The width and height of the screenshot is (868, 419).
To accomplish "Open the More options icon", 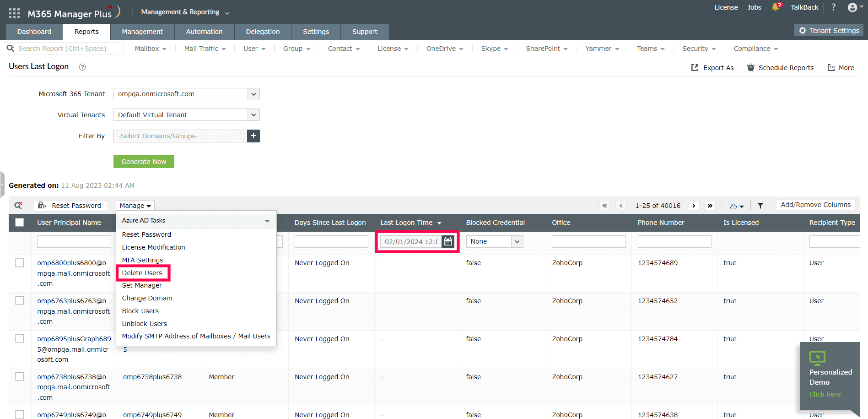I will pos(831,68).
